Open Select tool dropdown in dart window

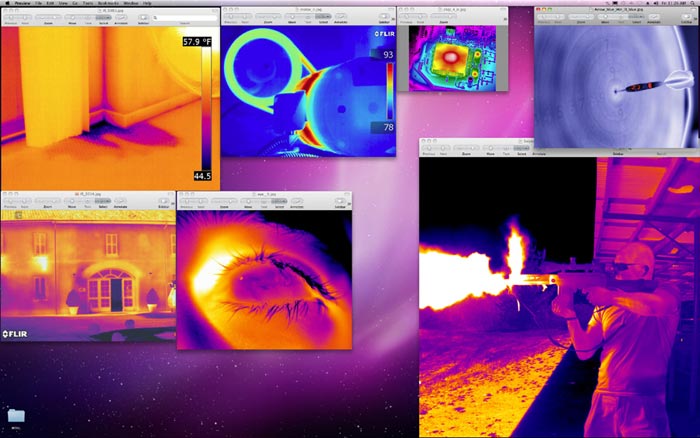(637, 17)
